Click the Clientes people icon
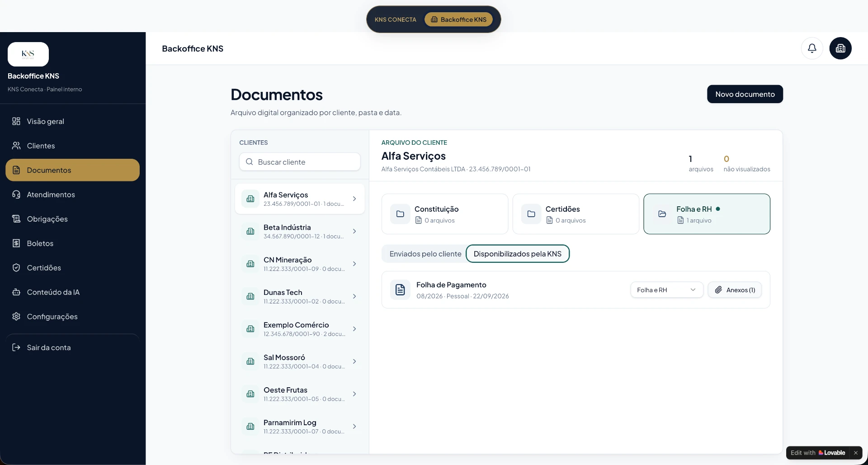This screenshot has height=465, width=868. 16,146
